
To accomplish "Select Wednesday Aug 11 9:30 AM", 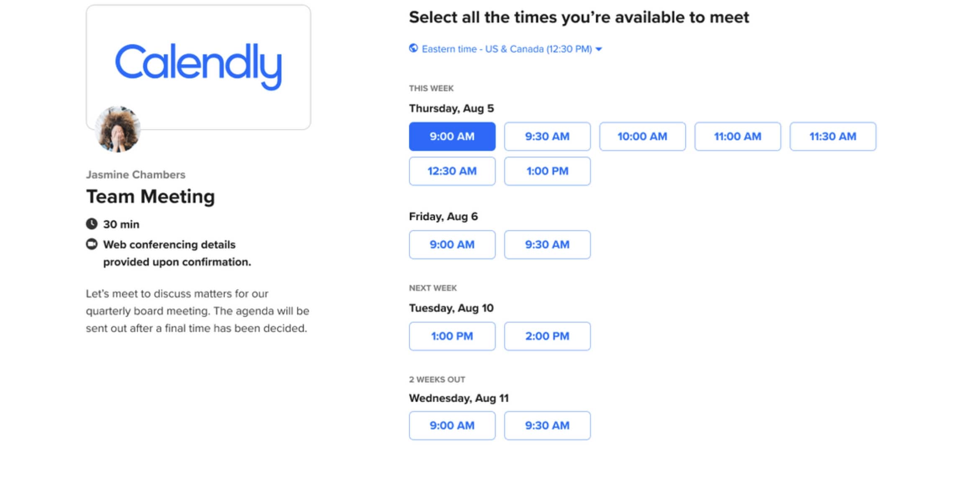I will [547, 426].
